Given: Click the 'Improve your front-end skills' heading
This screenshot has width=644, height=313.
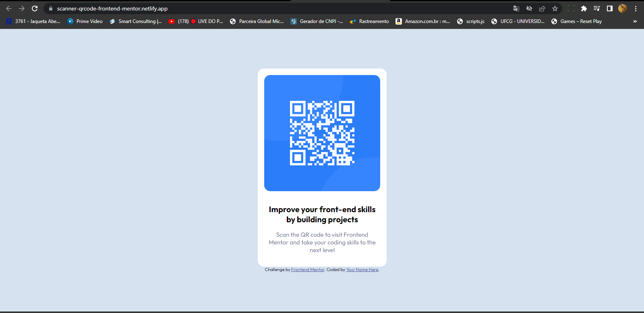Looking at the screenshot, I should point(322,215).
